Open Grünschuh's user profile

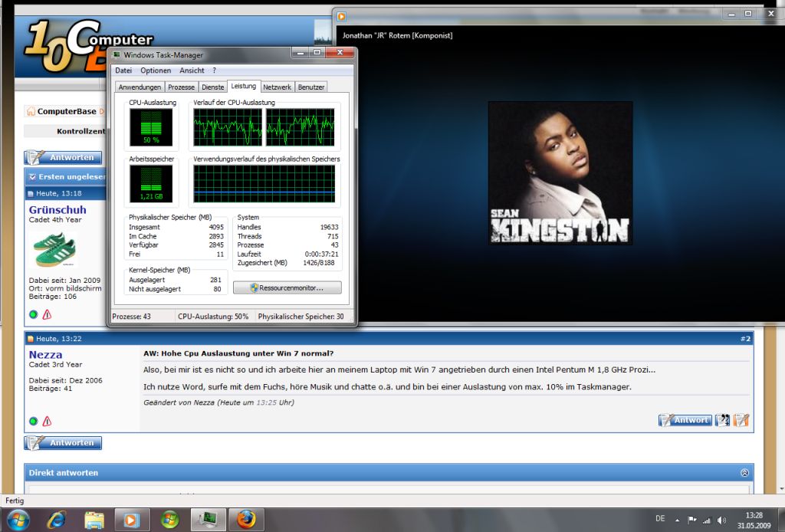point(57,210)
